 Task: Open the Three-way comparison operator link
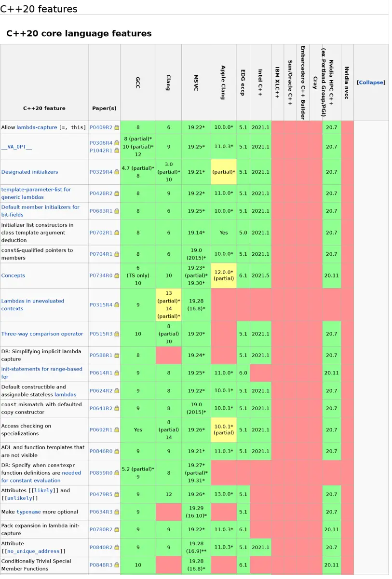[42, 334]
